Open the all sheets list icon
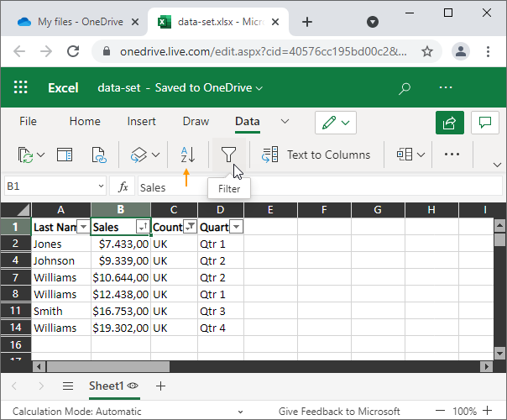507x420 pixels. point(68,386)
